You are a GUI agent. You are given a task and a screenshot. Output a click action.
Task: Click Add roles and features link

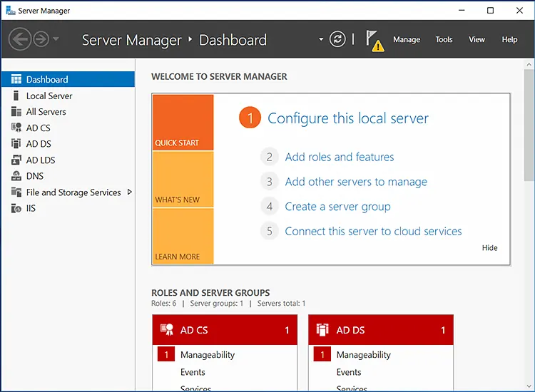click(339, 157)
